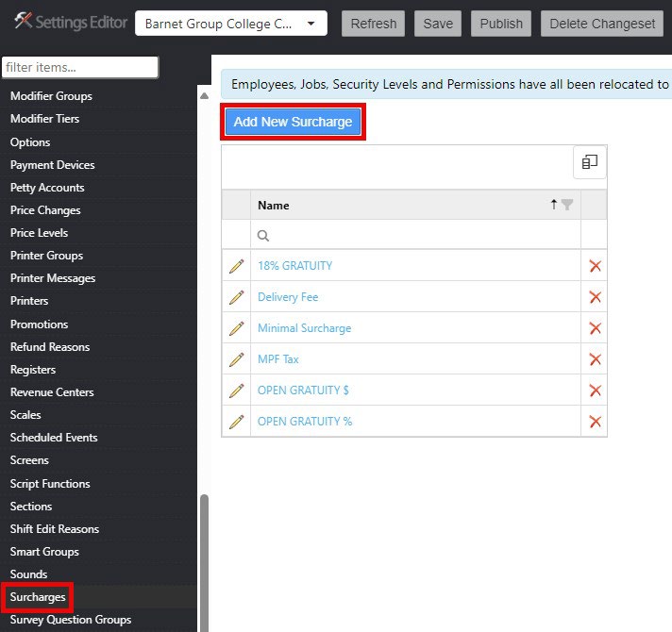Open MPF Tax surcharge link
The height and width of the screenshot is (632, 672).
[278, 359]
